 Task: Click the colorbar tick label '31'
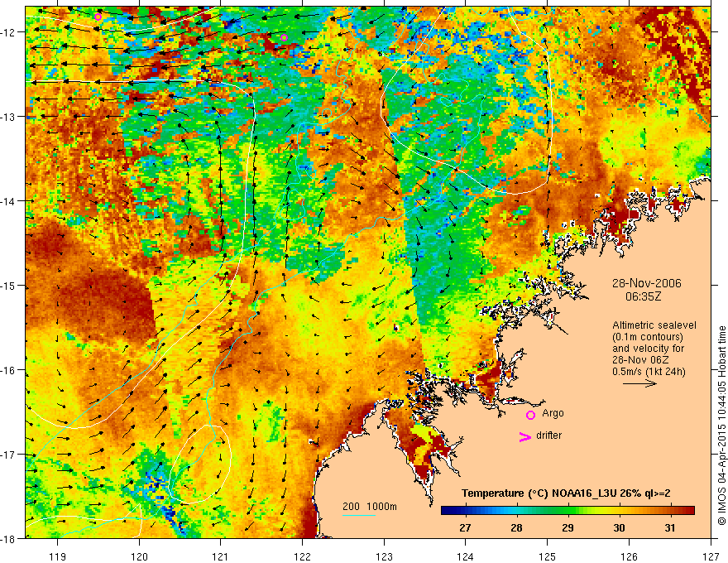[x=670, y=527]
